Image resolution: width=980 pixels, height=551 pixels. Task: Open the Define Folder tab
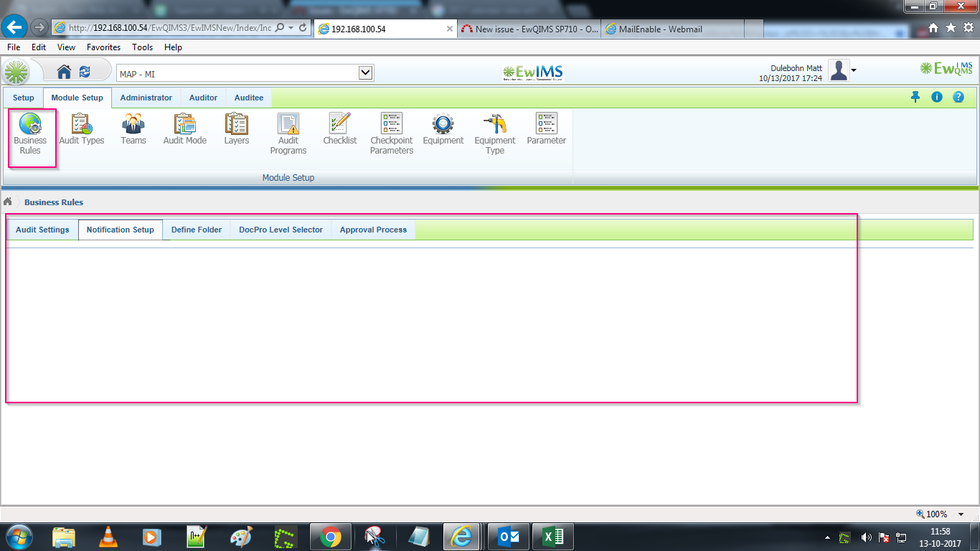[x=197, y=230]
